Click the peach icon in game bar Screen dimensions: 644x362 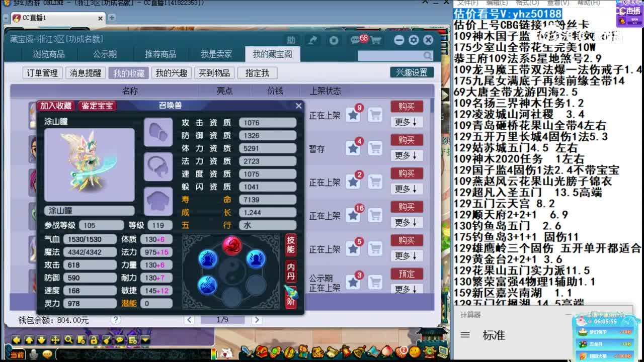pos(387,351)
